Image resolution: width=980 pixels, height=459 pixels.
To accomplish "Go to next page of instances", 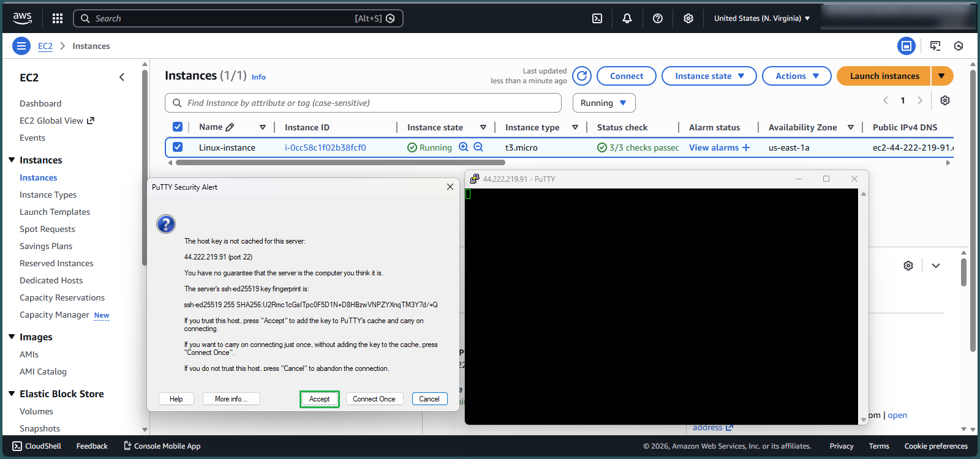I will [x=920, y=100].
